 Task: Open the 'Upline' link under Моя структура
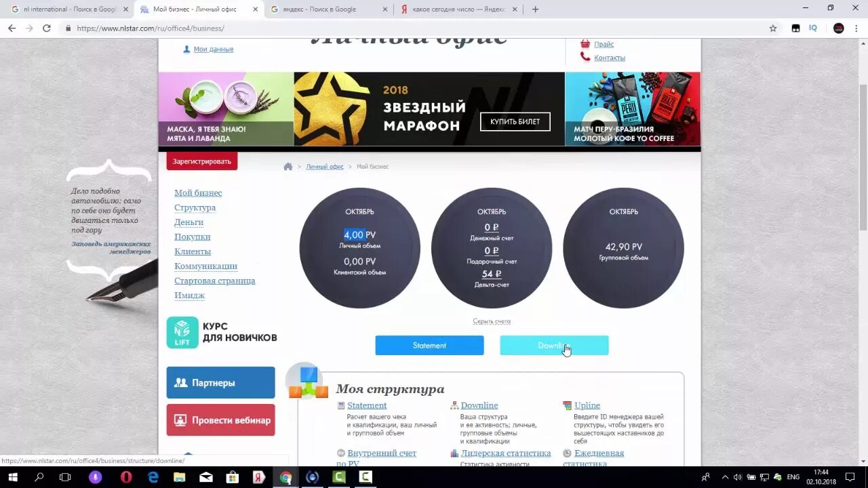[x=587, y=406]
